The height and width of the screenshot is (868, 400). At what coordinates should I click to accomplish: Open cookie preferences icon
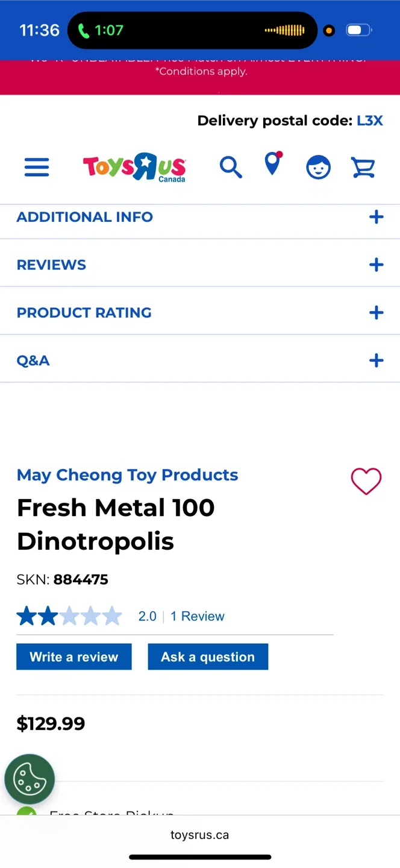tap(30, 779)
